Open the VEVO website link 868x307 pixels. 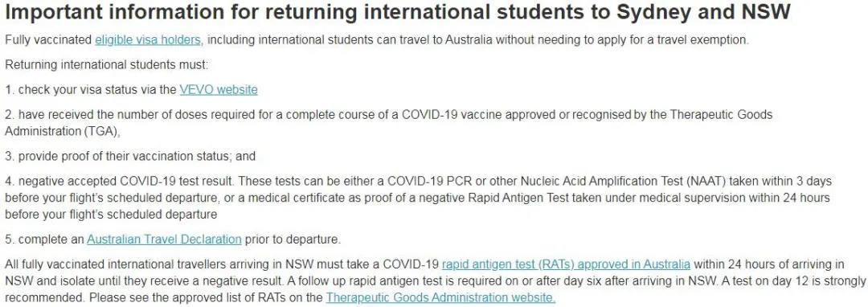click(219, 90)
